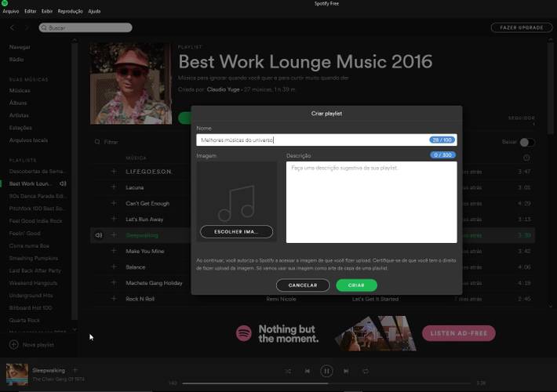Click the main view scroll-down arrow

coord(551,306)
